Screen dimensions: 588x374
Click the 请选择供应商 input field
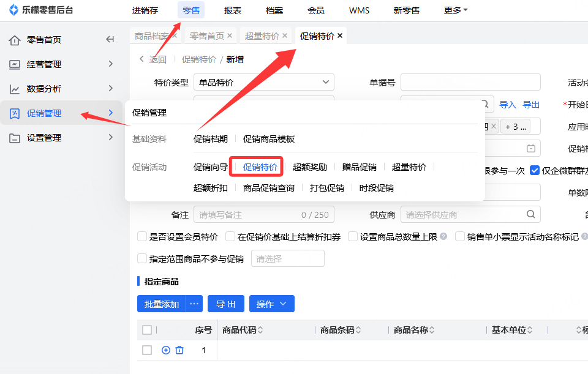pos(470,214)
